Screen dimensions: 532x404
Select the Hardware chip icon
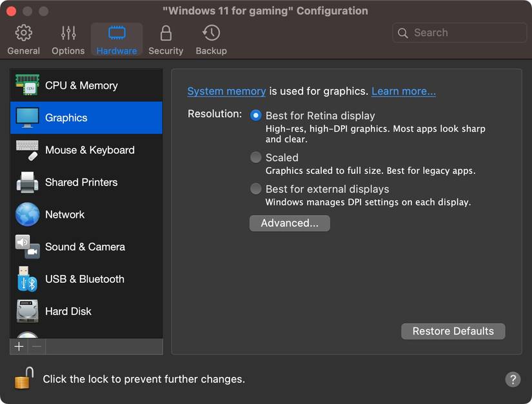[x=117, y=33]
